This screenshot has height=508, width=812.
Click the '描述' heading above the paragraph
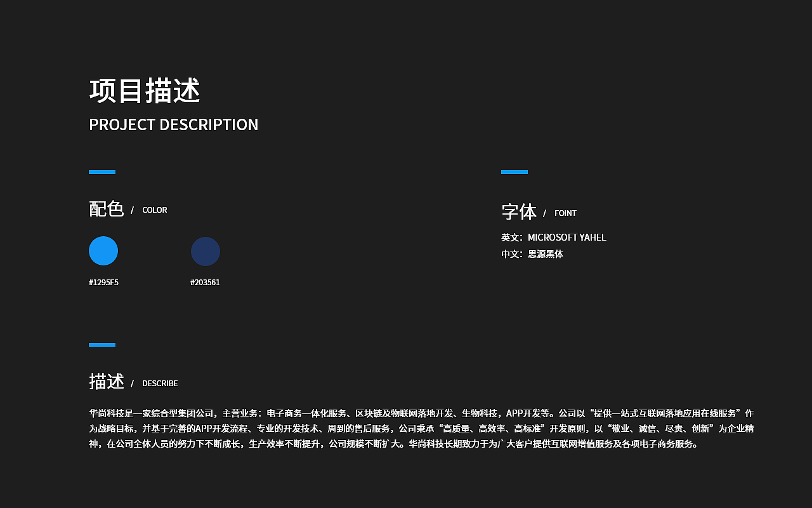[x=106, y=382]
